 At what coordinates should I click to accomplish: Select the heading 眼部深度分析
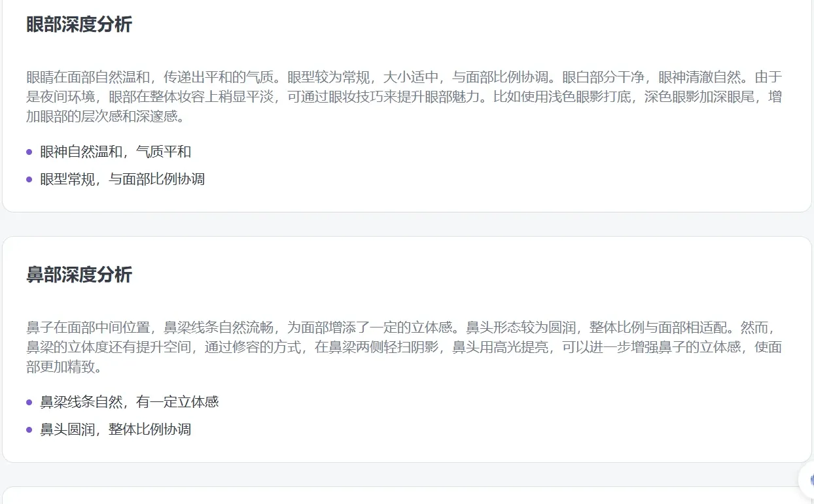(78, 24)
